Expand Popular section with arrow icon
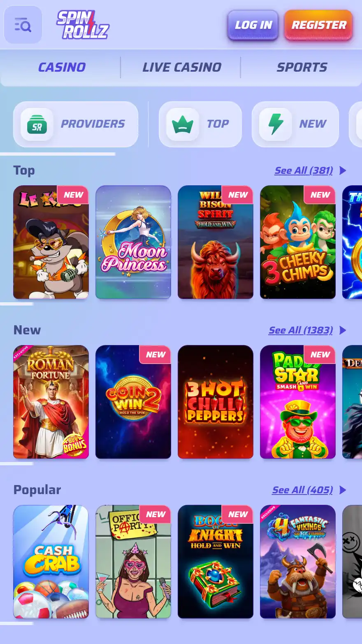Image resolution: width=362 pixels, height=644 pixels. coord(343,490)
